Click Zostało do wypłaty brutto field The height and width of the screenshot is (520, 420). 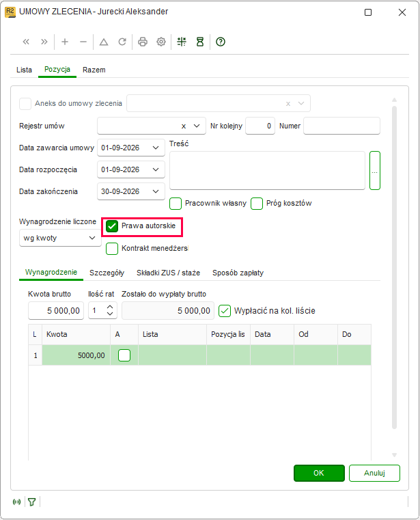pos(168,311)
